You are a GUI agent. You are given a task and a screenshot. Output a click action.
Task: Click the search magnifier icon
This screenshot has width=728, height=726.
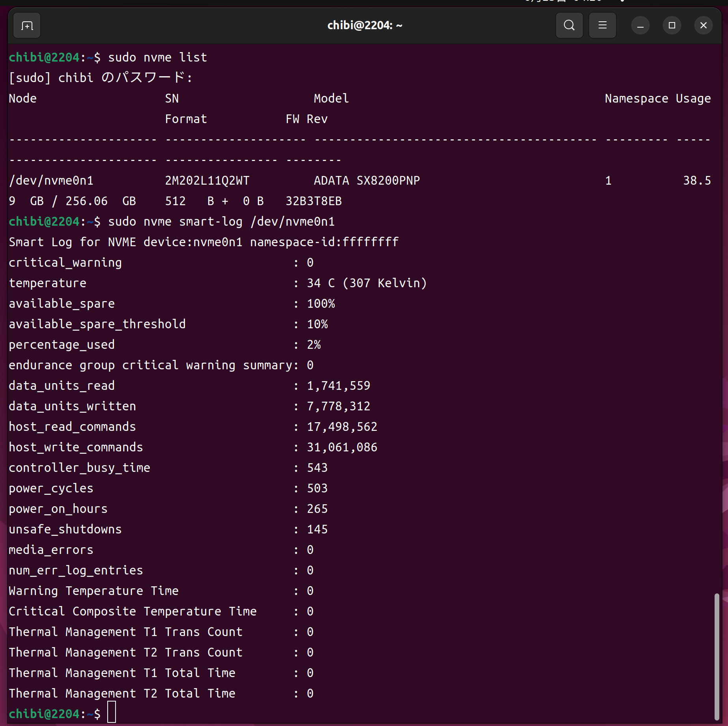[x=569, y=26]
